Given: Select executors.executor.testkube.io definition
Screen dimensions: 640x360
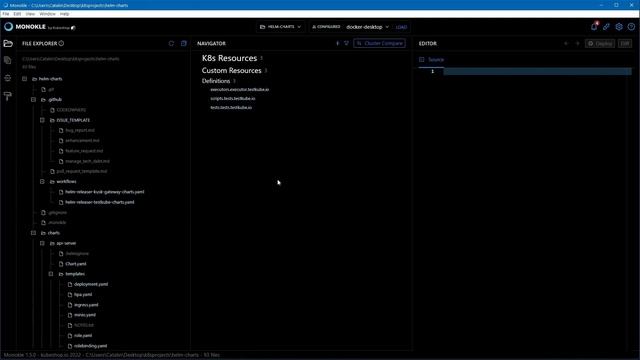Looking at the screenshot, I should click(240, 89).
